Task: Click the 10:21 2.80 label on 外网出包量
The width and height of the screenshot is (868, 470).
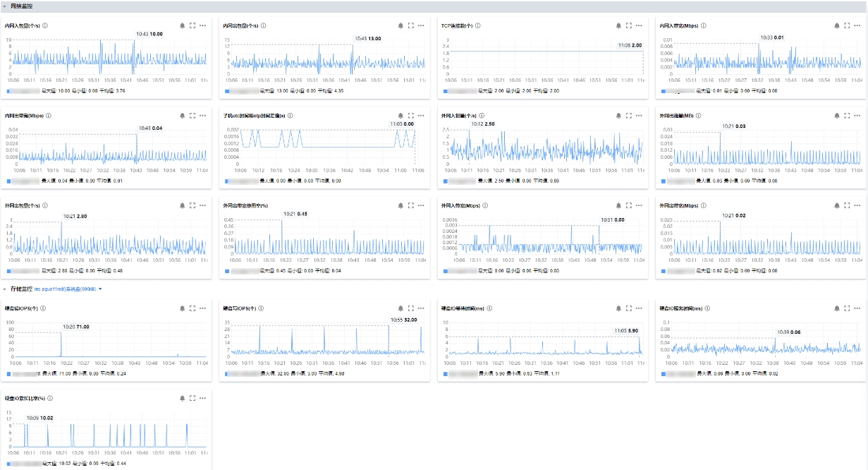Action: 75,216
